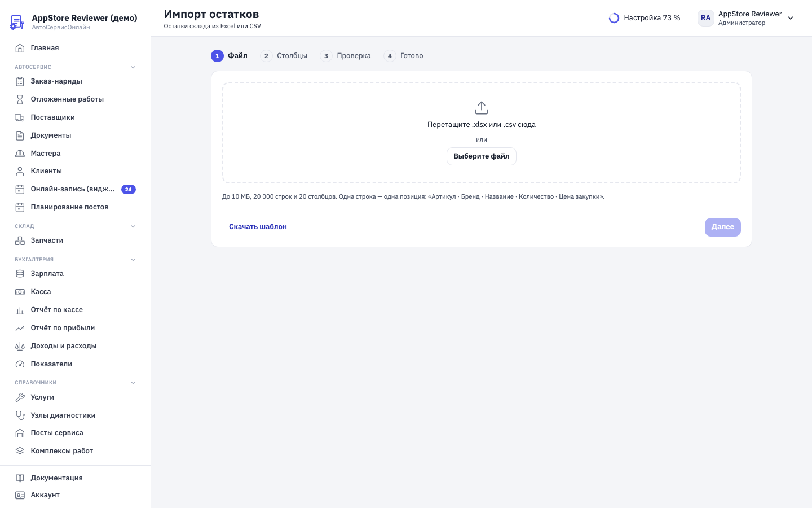Image resolution: width=812 pixels, height=508 pixels.
Task: Select the ID card icon for Аккаунт
Action: tap(20, 495)
